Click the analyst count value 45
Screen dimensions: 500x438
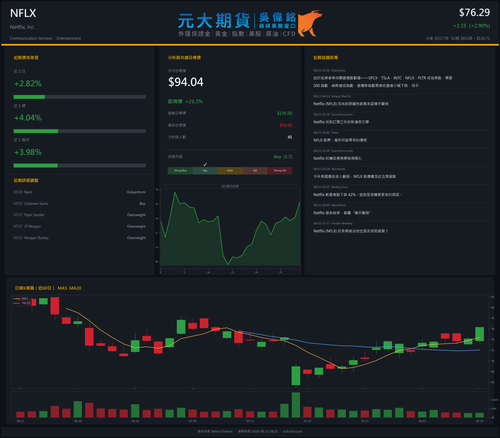pyautogui.click(x=290, y=137)
